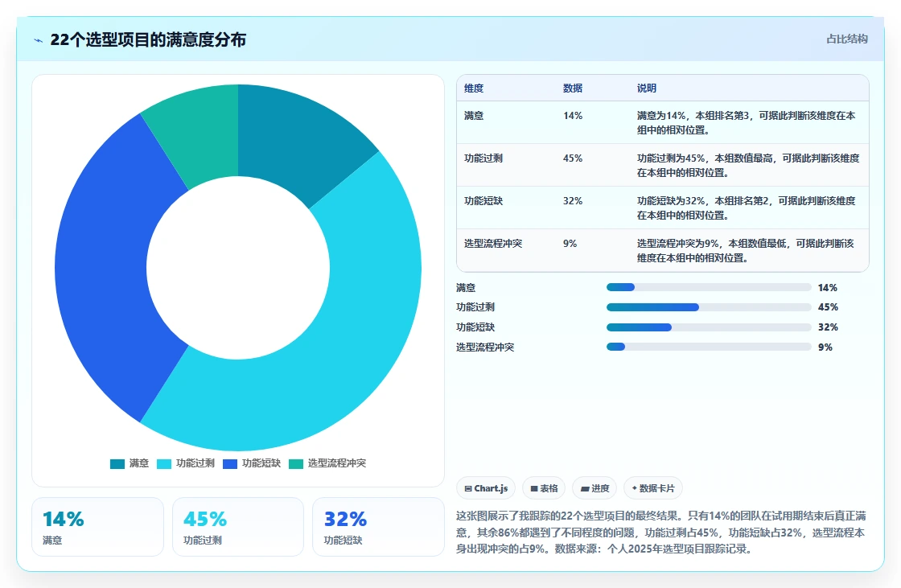Click the title 22个选型项目的满意度分布

pos(148,39)
